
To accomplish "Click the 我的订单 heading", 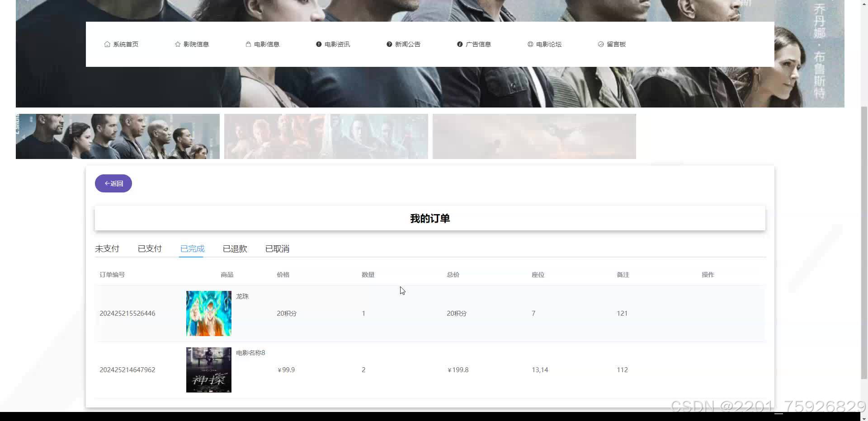I will point(430,219).
